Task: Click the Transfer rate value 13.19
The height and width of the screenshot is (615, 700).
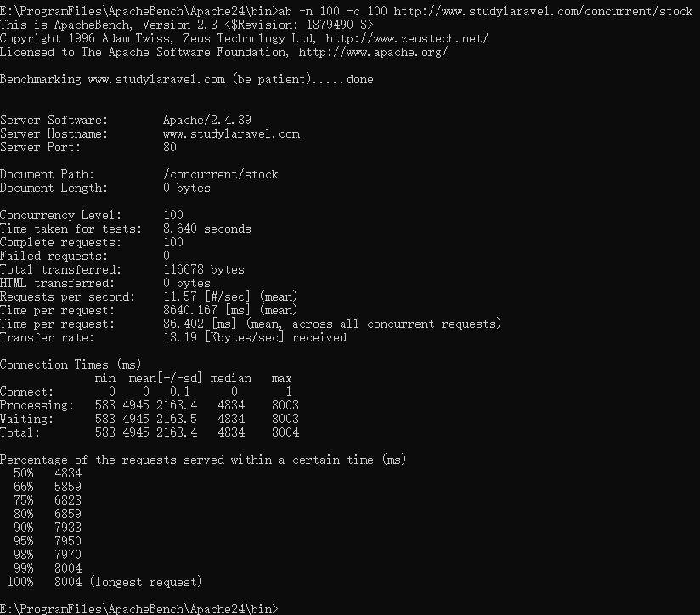Action: (x=180, y=337)
